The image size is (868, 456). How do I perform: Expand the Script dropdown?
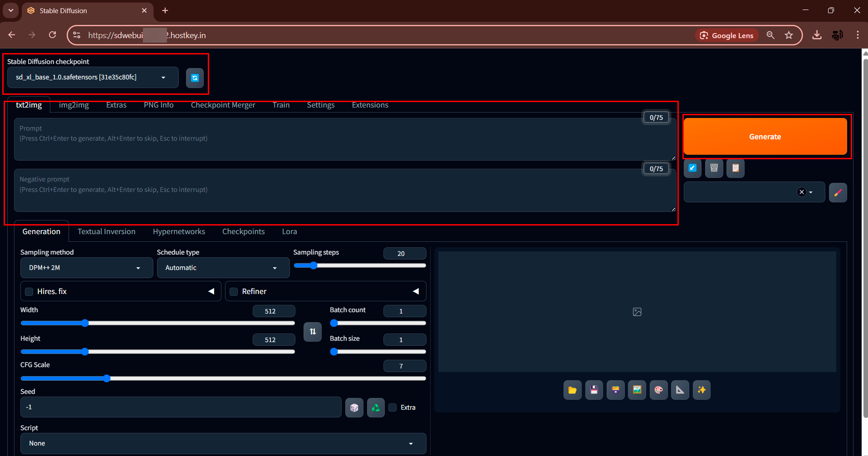click(x=223, y=443)
